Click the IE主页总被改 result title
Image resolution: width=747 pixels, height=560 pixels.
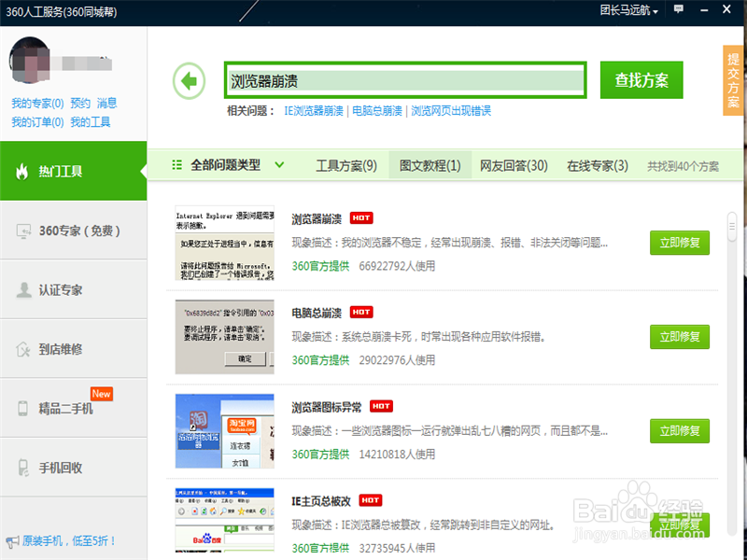tap(321, 501)
